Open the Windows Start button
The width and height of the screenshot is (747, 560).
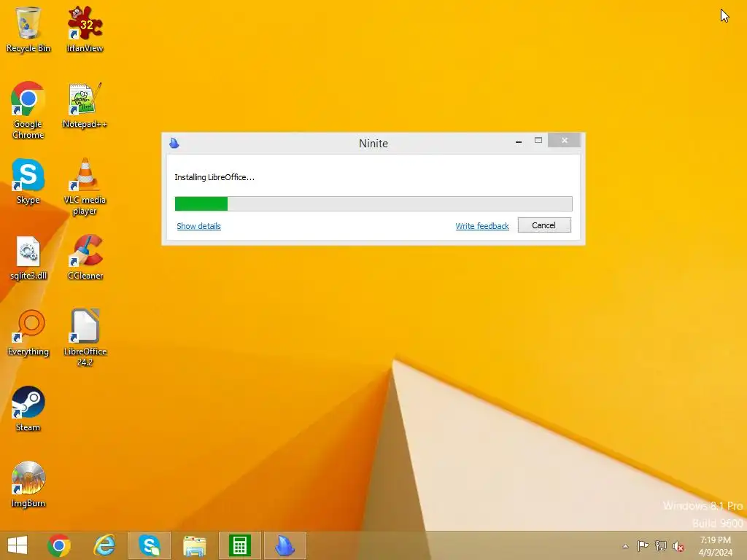click(x=18, y=545)
